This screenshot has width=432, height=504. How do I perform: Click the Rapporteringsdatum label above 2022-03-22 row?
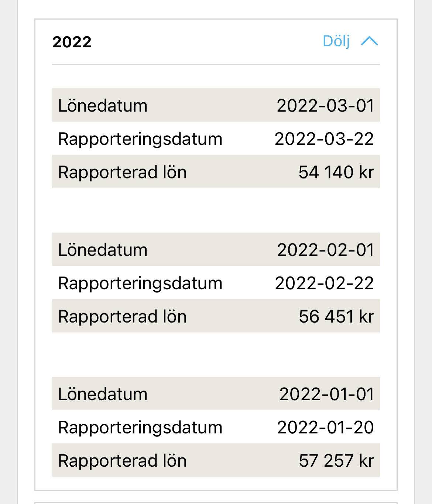coord(140,139)
